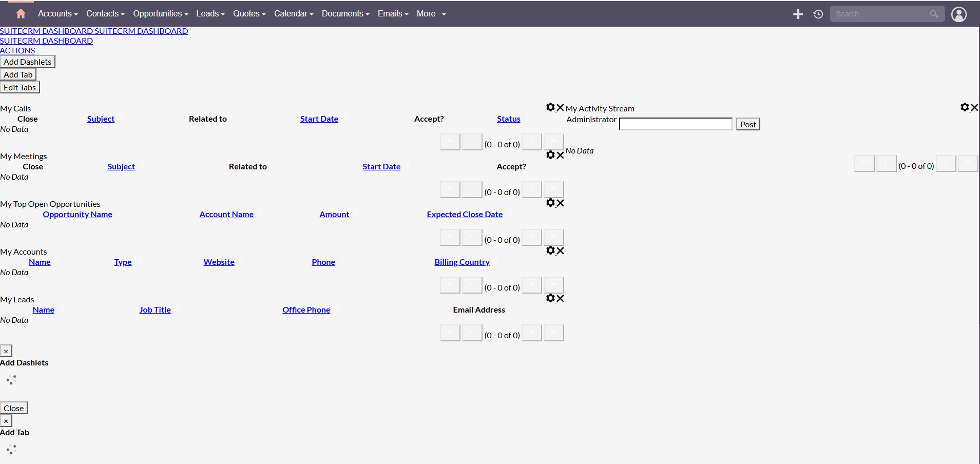Sort My Meetings by Start Date

381,166
